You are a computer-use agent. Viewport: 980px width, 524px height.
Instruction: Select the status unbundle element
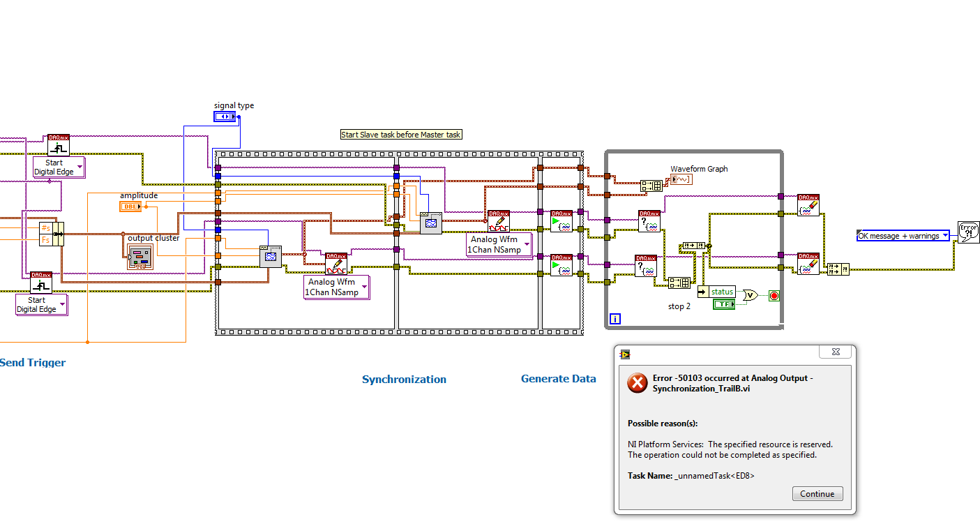tap(721, 292)
